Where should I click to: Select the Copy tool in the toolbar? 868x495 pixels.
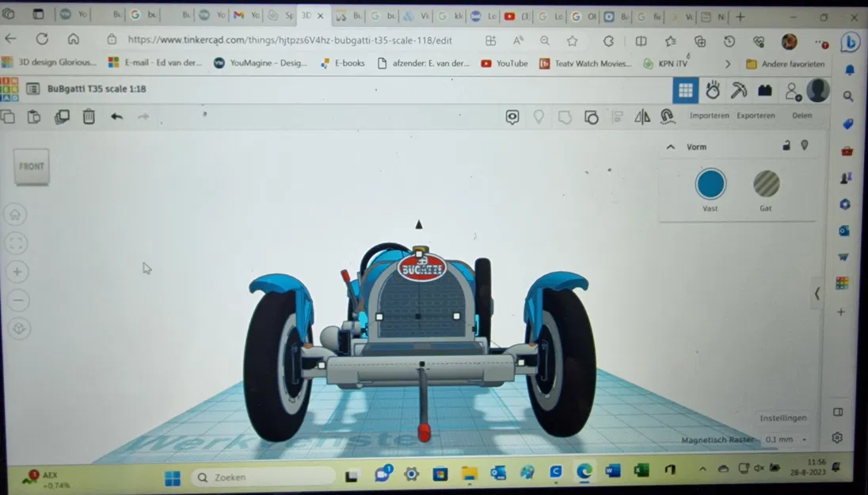tap(10, 116)
